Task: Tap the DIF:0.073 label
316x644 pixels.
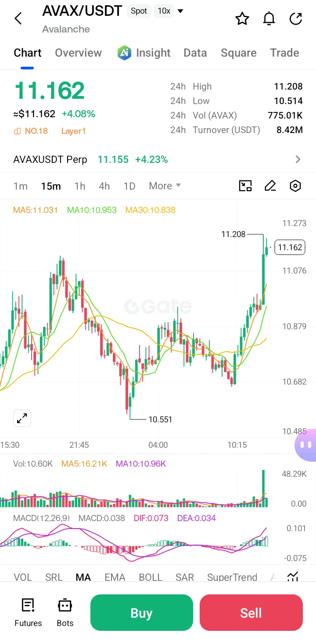Action: pos(151,518)
